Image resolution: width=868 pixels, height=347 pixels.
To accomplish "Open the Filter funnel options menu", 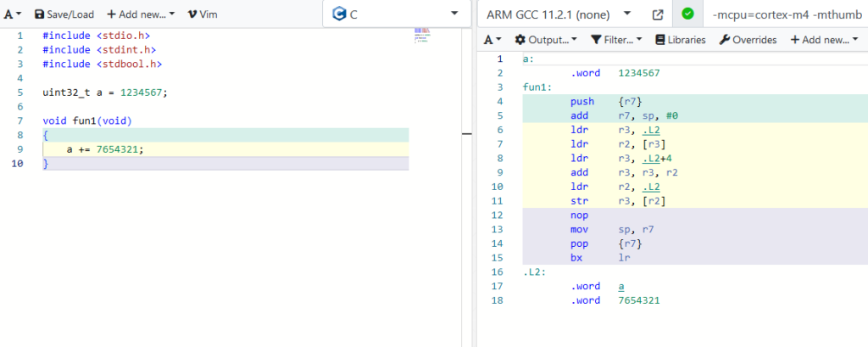I will click(x=616, y=40).
